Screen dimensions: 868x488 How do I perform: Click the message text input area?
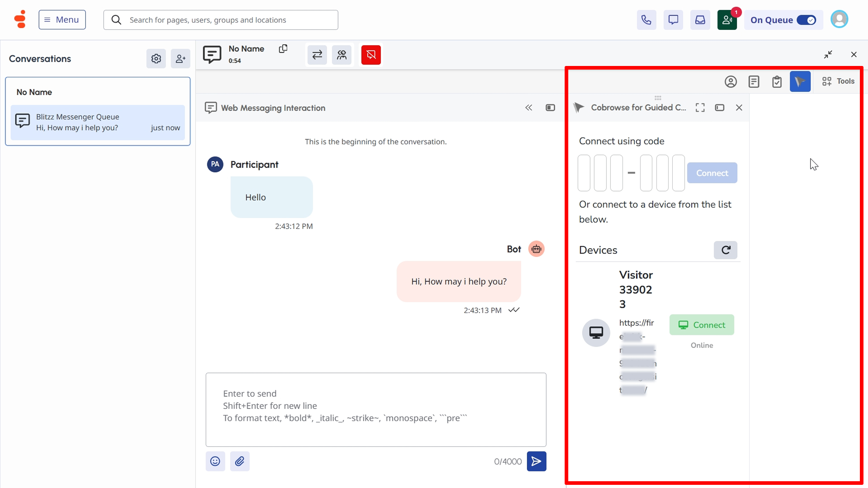(x=376, y=409)
